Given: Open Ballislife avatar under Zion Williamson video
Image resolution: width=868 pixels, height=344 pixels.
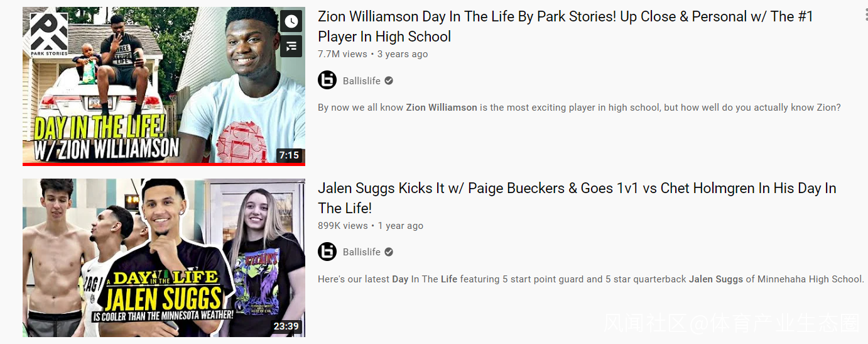Looking at the screenshot, I should [x=327, y=80].
